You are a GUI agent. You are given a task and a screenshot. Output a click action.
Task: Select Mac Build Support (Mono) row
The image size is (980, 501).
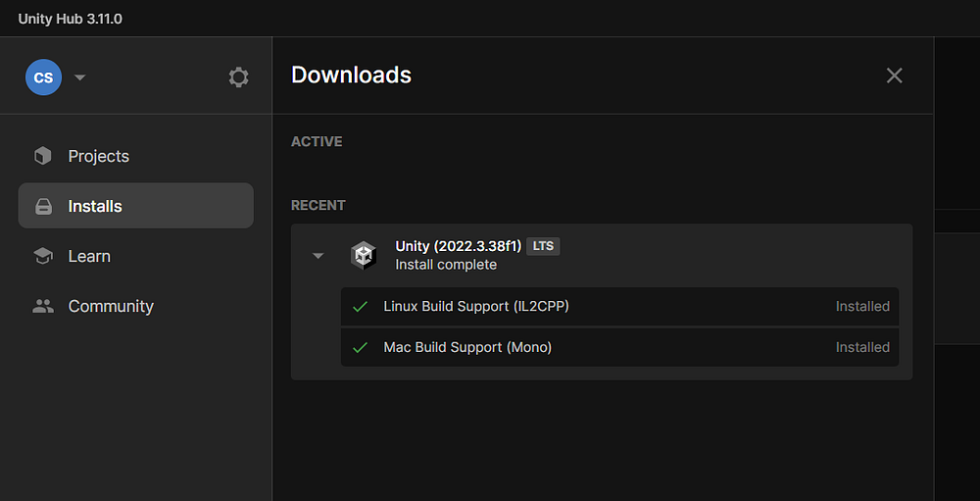[619, 347]
